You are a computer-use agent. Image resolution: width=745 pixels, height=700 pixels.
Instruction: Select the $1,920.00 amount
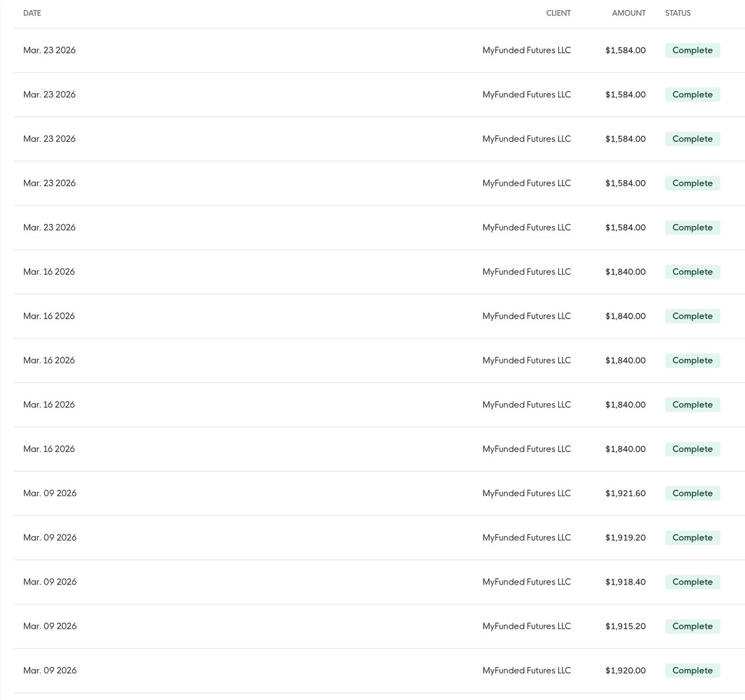coord(625,670)
